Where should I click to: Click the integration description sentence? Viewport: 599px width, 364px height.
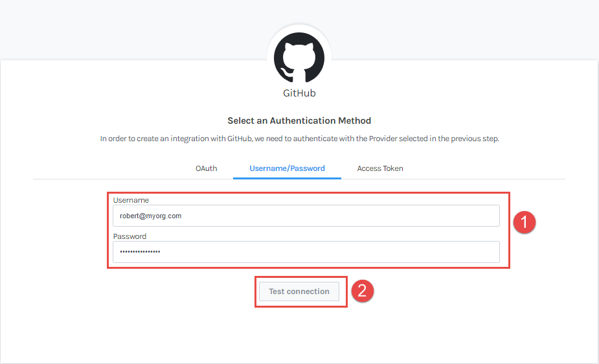pos(299,139)
